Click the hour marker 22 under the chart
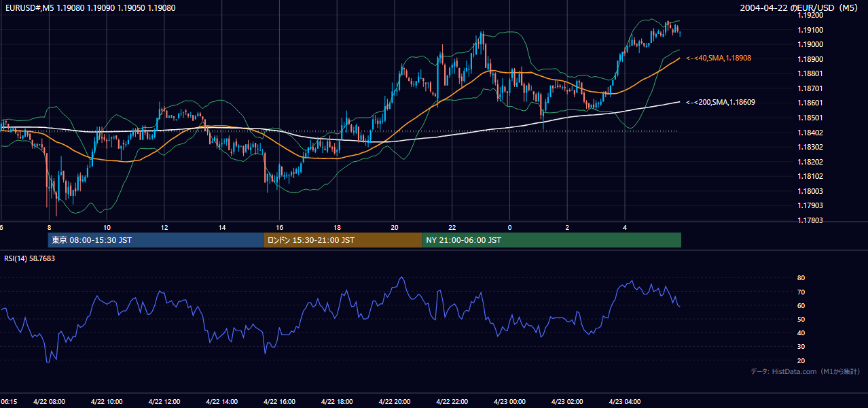The height and width of the screenshot is (408, 868). coord(452,227)
